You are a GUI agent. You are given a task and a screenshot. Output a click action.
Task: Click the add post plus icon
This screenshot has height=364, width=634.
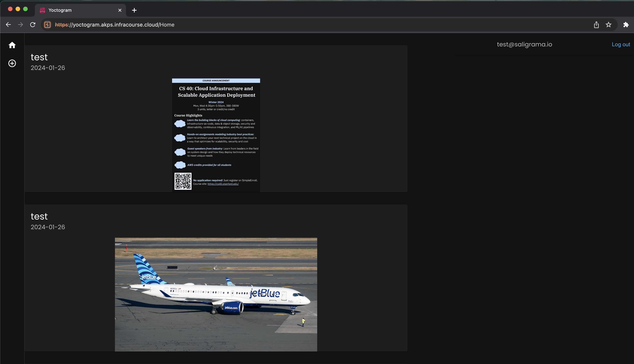click(12, 63)
